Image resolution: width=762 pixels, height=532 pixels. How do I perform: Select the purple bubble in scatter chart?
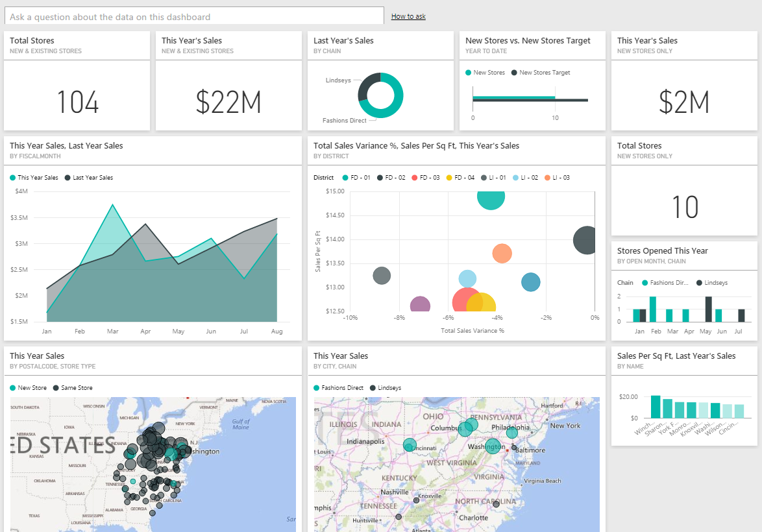pyautogui.click(x=421, y=305)
